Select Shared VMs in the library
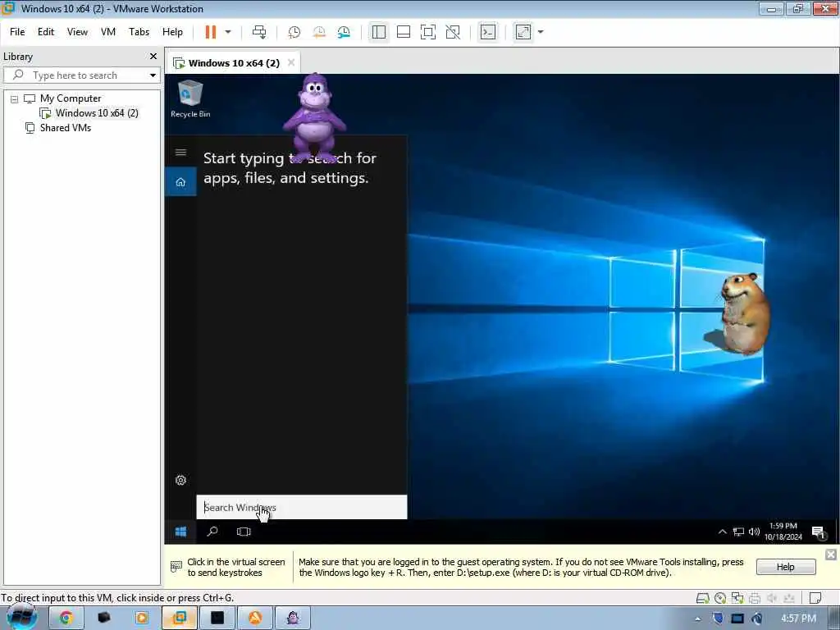This screenshot has width=840, height=630. point(66,128)
